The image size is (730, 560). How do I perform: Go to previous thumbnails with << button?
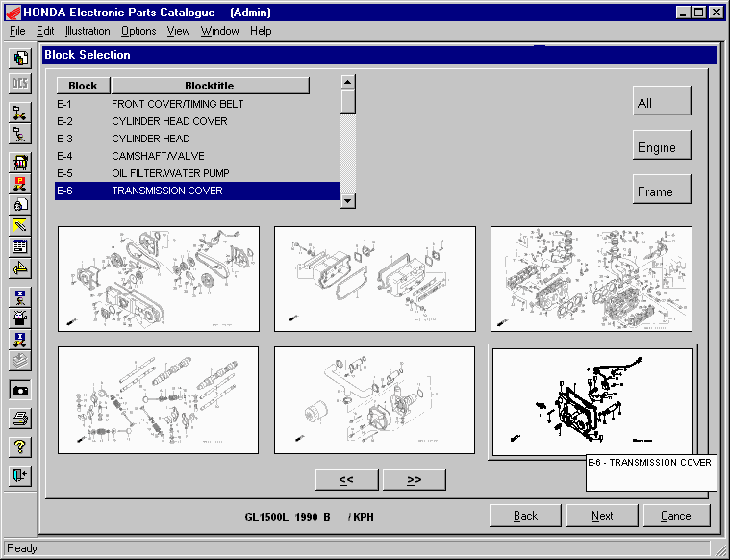(x=346, y=479)
